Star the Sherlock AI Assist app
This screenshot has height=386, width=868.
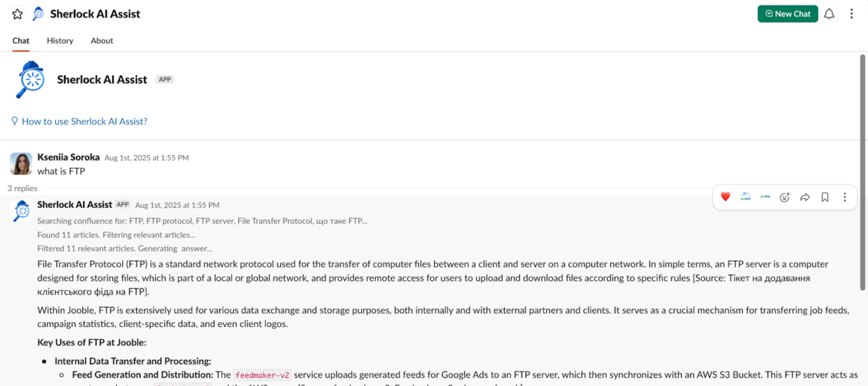pos(18,14)
